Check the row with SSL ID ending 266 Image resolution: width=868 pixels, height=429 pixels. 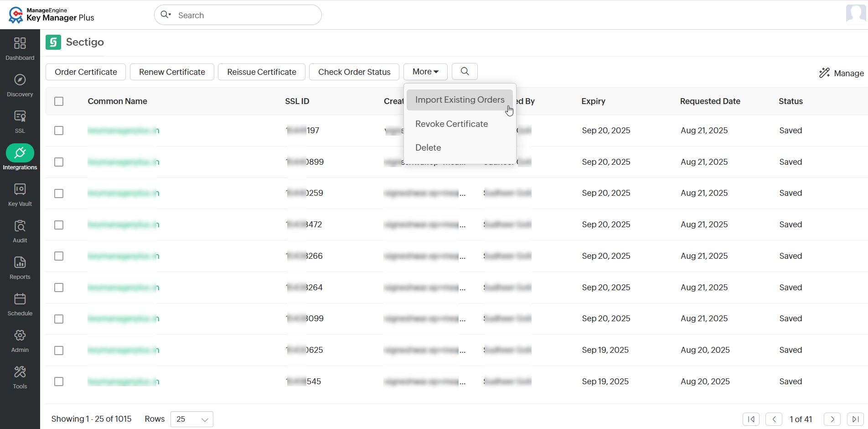pos(59,256)
